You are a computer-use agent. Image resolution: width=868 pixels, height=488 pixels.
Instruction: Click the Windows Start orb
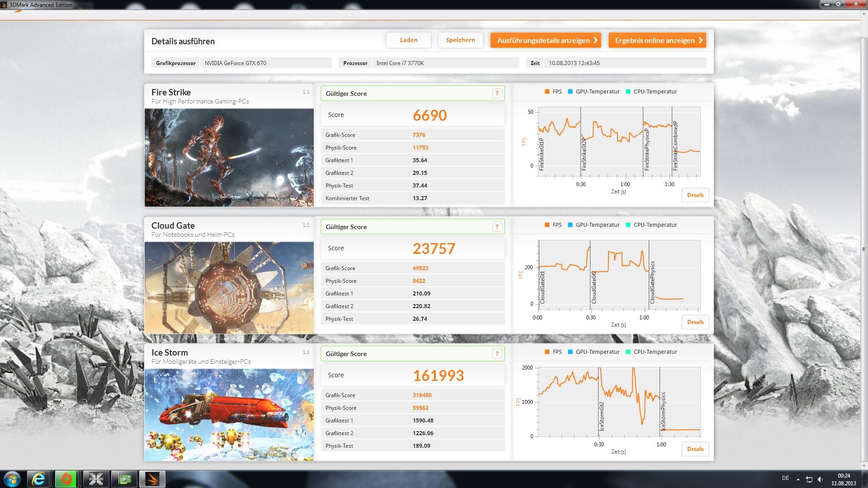(x=12, y=479)
